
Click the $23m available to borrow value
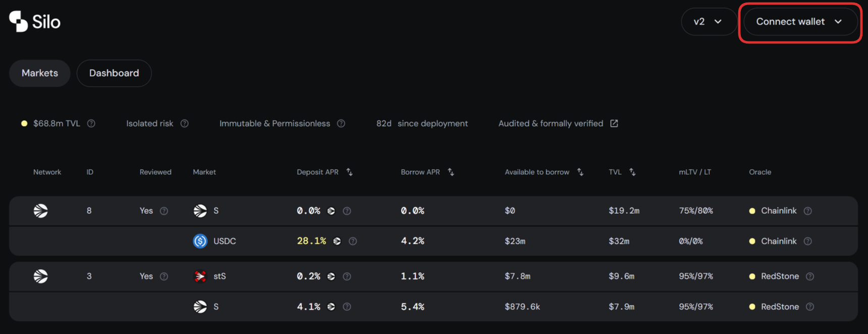515,241
